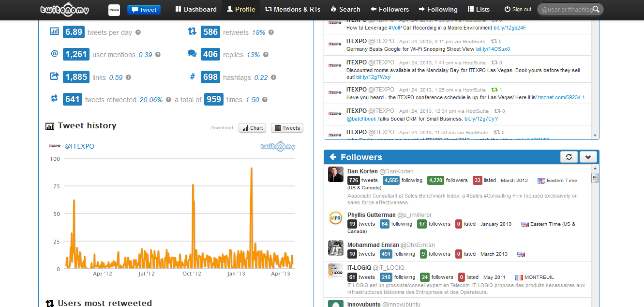Click the Users most retweeted arrows icon
Viewport: 644px width, 307px height.
pos(50,303)
